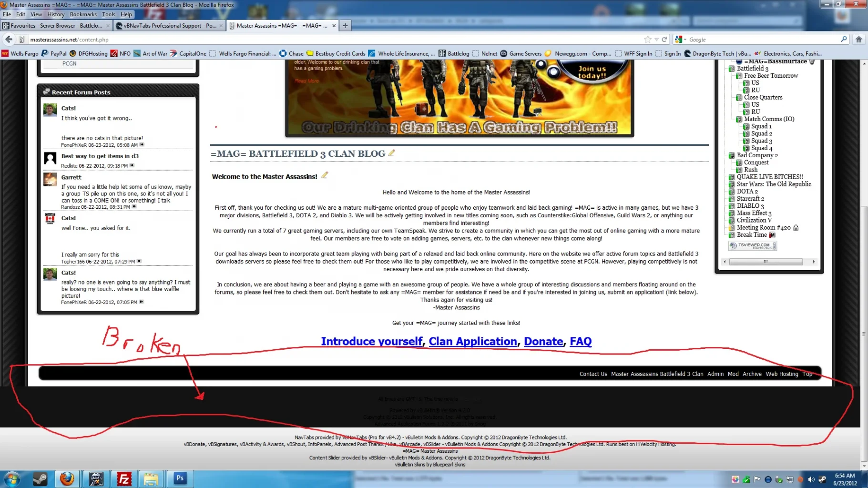
Task: Open the Help menu
Action: click(x=126, y=14)
